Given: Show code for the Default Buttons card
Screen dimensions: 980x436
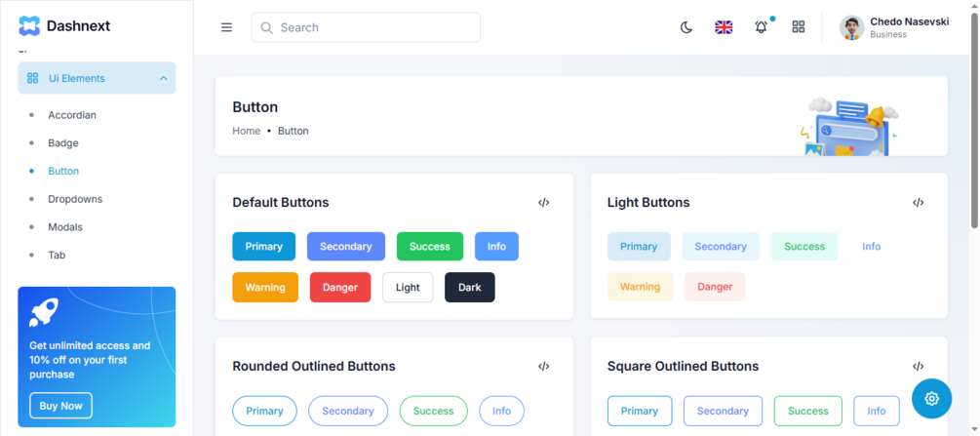Looking at the screenshot, I should (x=544, y=203).
